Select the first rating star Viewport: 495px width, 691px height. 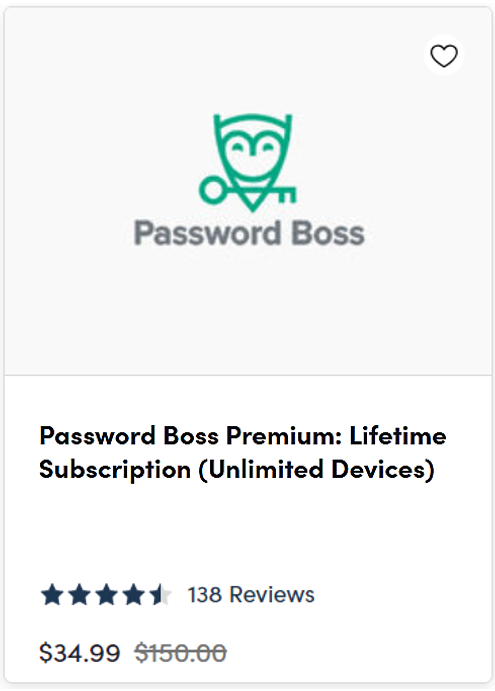pyautogui.click(x=52, y=594)
